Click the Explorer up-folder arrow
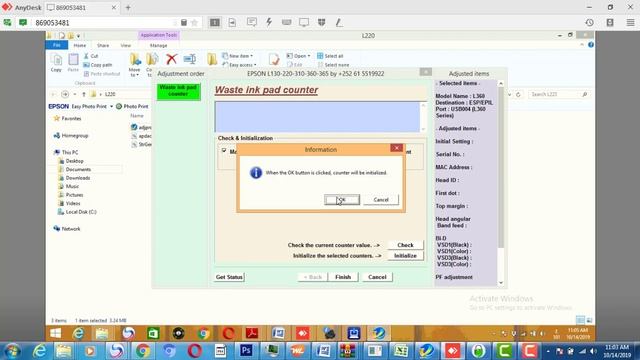This screenshot has height=360, width=640. (84, 94)
